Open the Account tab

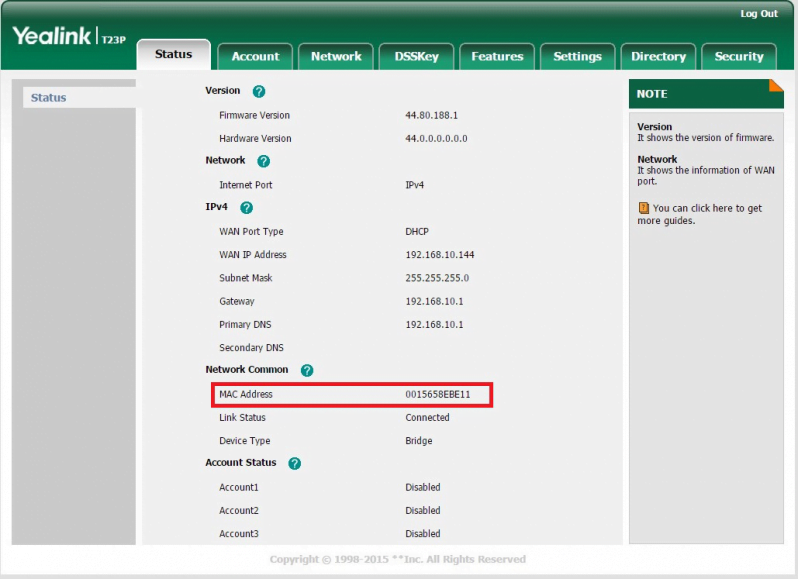pyautogui.click(x=255, y=56)
